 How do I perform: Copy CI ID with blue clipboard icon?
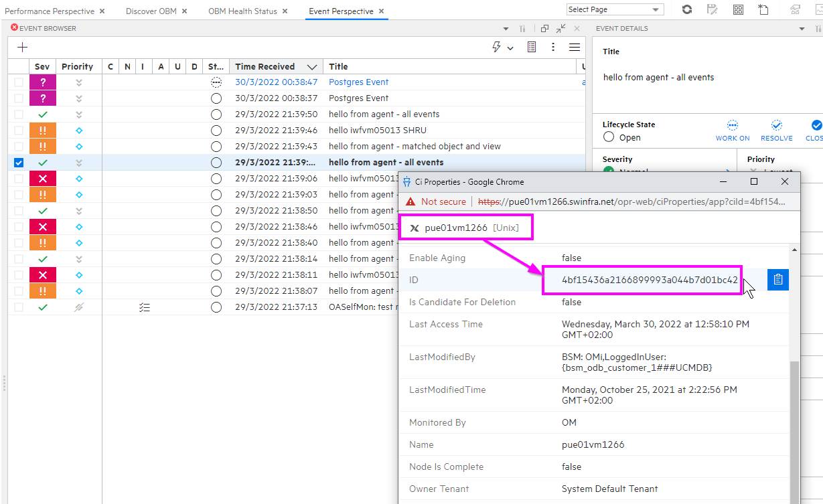point(777,280)
